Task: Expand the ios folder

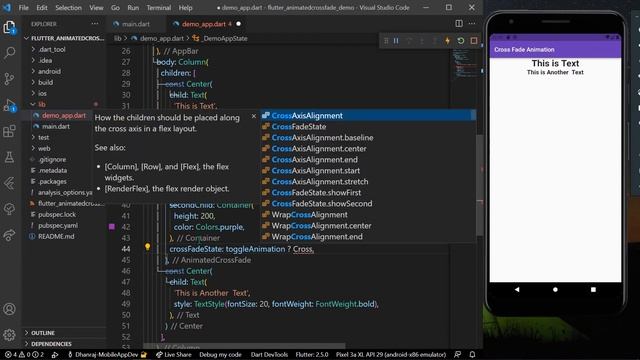Action: 42,93
